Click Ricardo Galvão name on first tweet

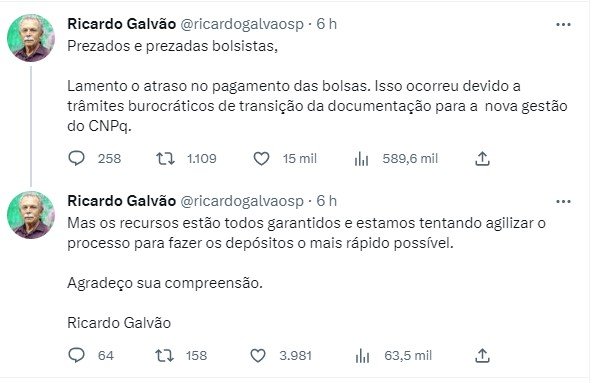[122, 24]
